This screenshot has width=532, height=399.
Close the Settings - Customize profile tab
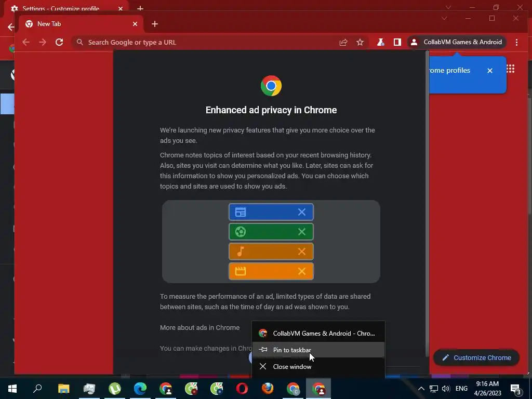tap(121, 8)
